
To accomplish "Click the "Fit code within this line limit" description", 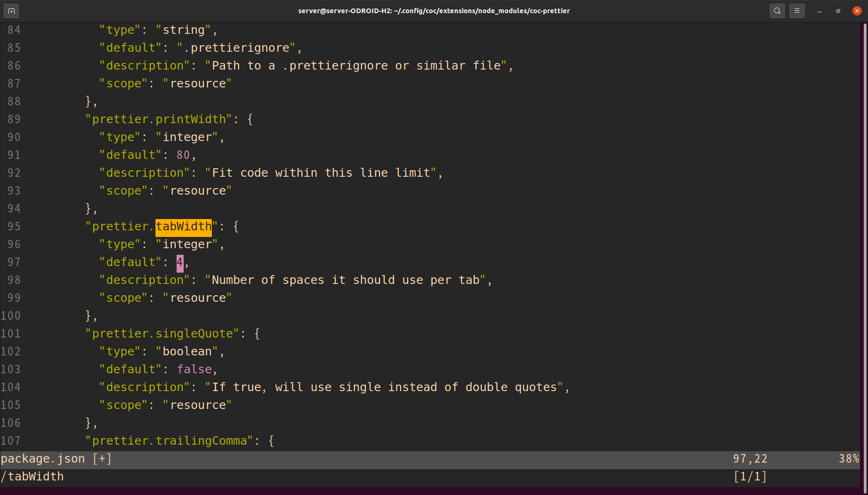I will (321, 173).
